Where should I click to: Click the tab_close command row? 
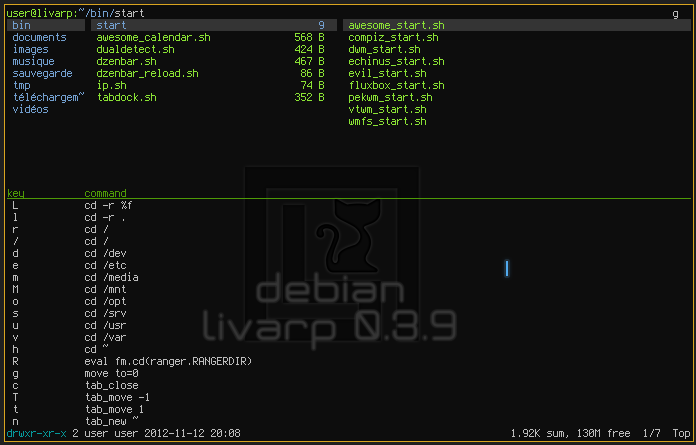(x=111, y=385)
